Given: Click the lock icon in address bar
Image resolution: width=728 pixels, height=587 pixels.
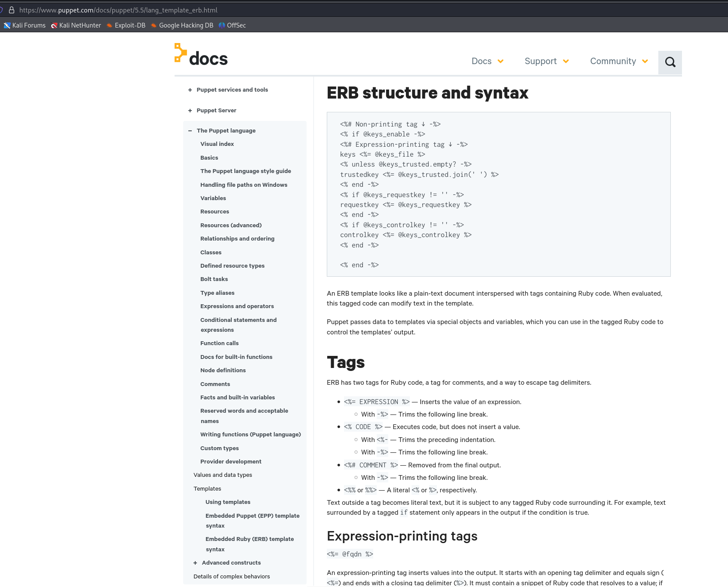Looking at the screenshot, I should [12, 10].
